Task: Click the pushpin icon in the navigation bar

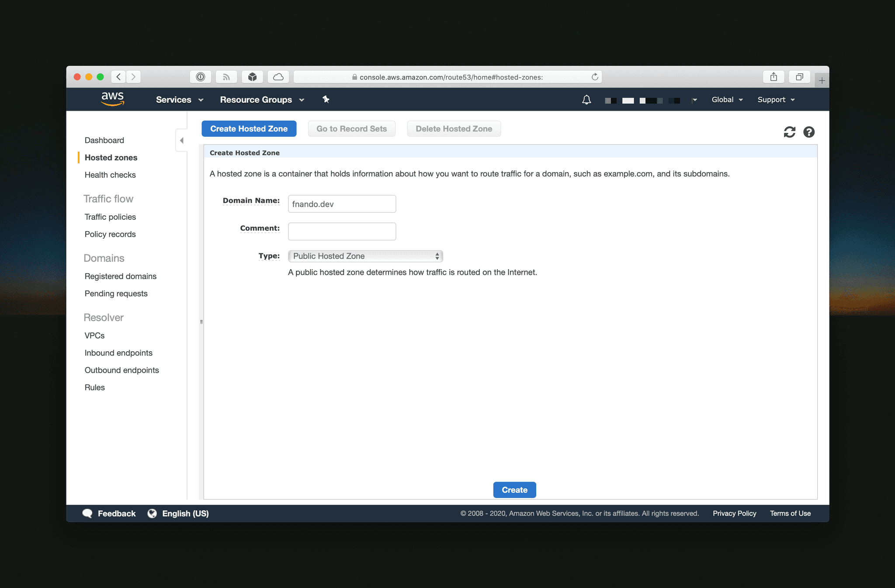Action: click(326, 100)
